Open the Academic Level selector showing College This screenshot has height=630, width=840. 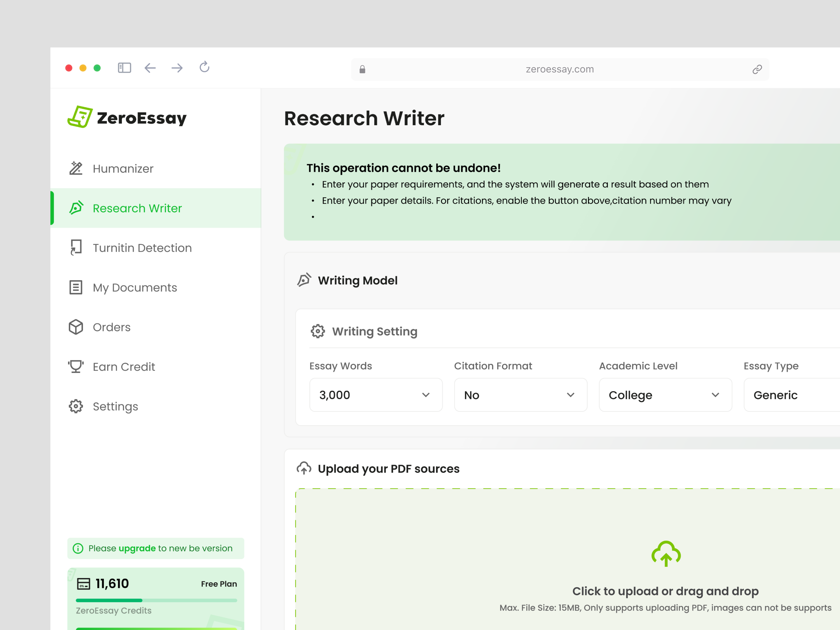(x=665, y=395)
